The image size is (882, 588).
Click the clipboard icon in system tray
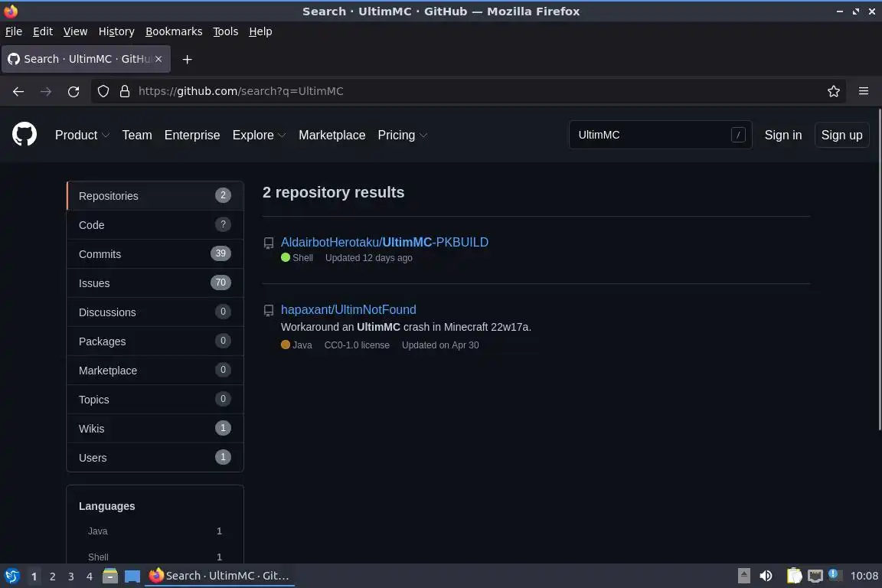pyautogui.click(x=794, y=576)
